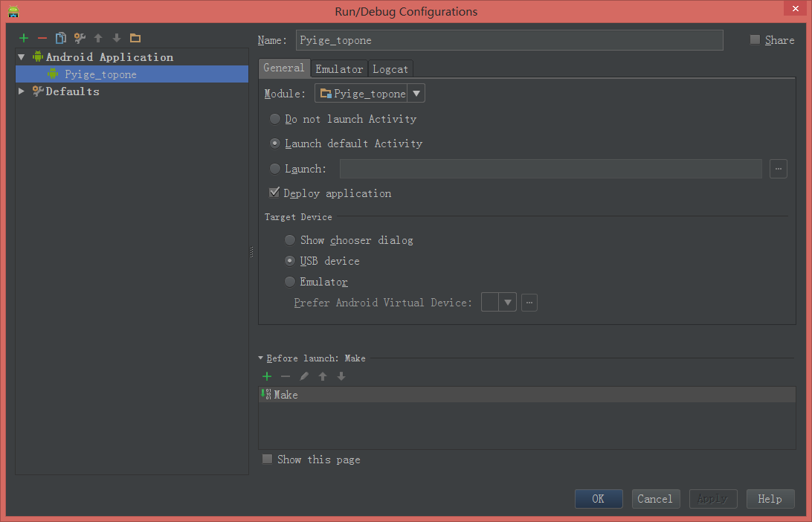Add a new run configuration

pos(23,37)
